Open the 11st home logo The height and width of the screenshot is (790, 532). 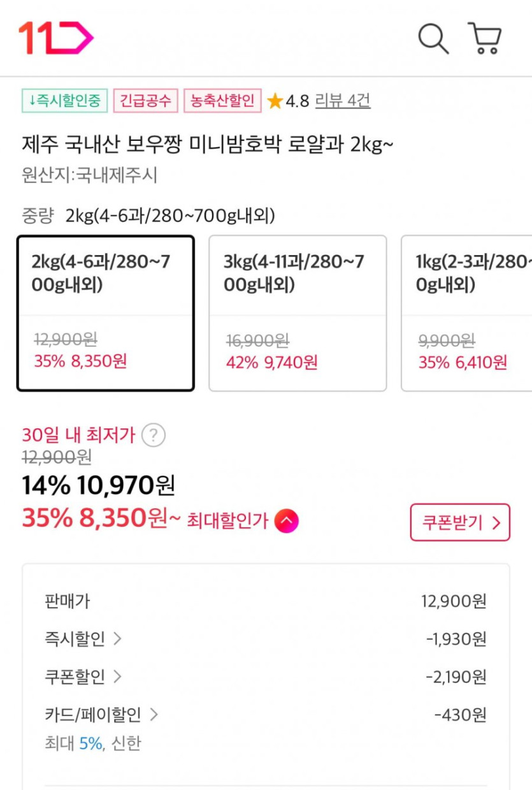(55, 38)
